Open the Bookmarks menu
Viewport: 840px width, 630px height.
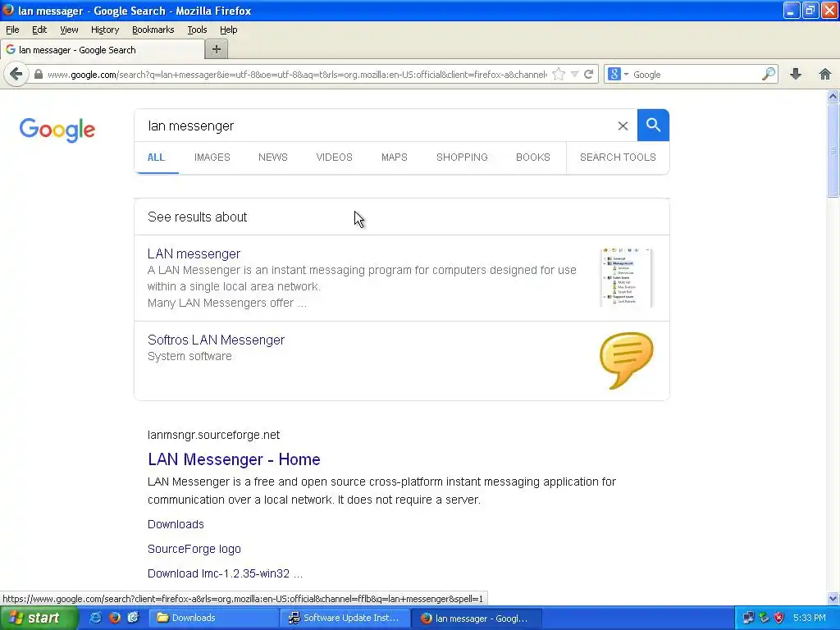click(153, 30)
